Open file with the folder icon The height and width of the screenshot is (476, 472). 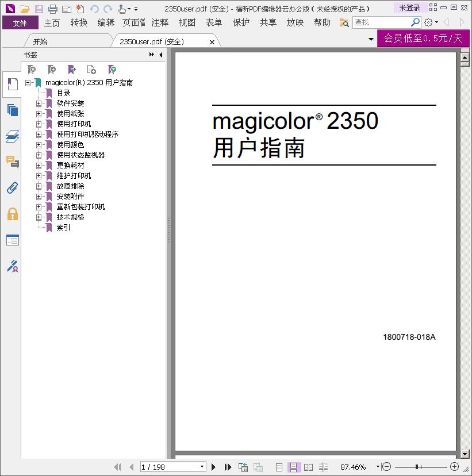coord(25,9)
